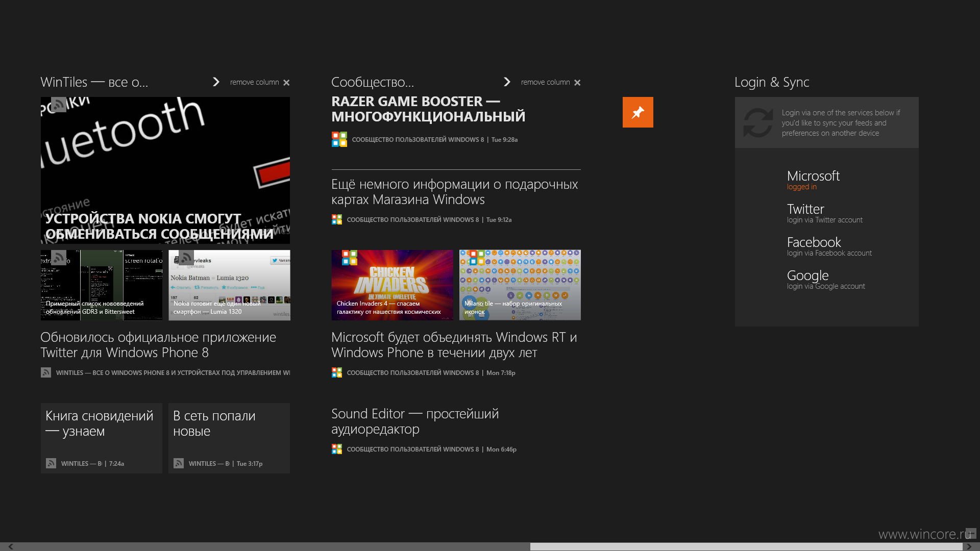
Task: Click RSS icon on Bluetooth featured image
Action: 59,105
